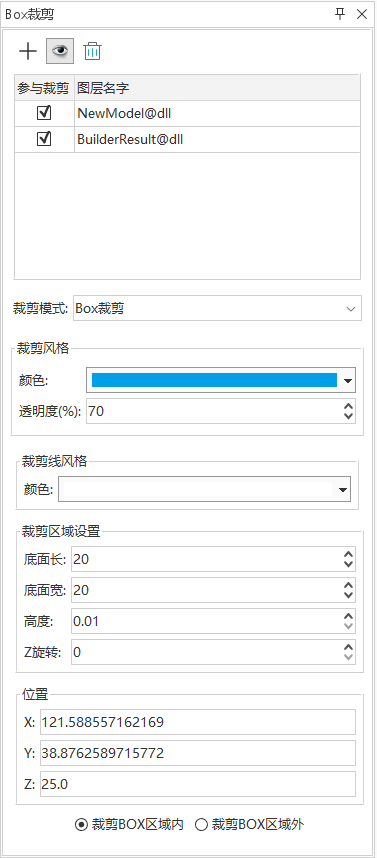Click the blue 裁剪风格 color swatch
This screenshot has width=377, height=858.
[x=214, y=380]
